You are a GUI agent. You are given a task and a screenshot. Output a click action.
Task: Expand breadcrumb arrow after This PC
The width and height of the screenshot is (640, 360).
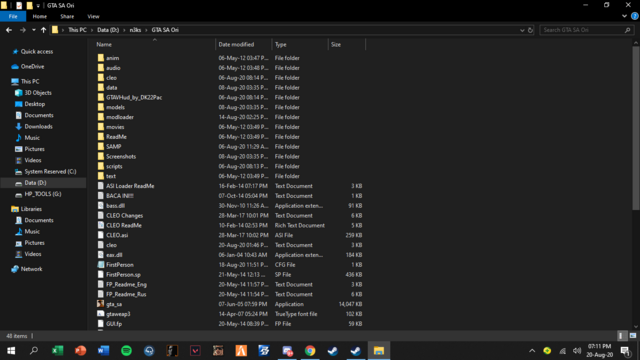[92, 30]
